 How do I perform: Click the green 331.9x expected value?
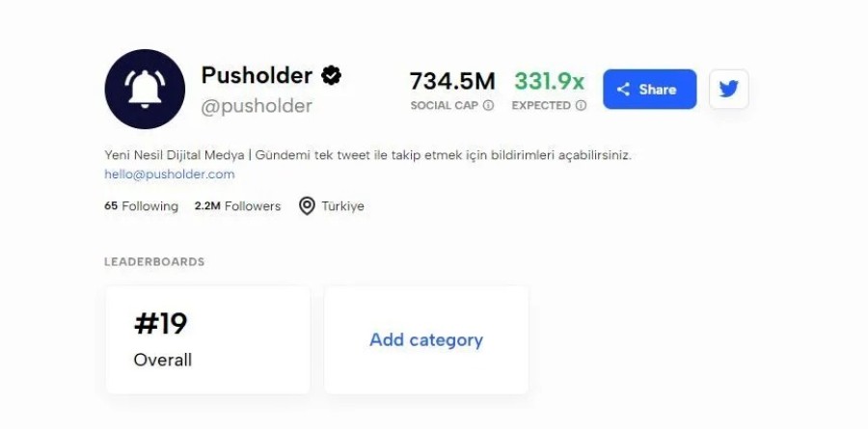pos(549,81)
